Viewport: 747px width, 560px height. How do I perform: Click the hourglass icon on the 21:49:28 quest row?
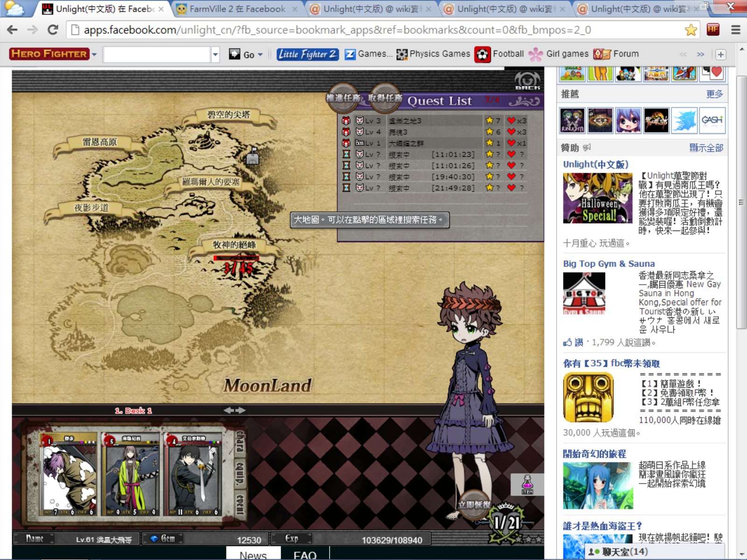(346, 188)
